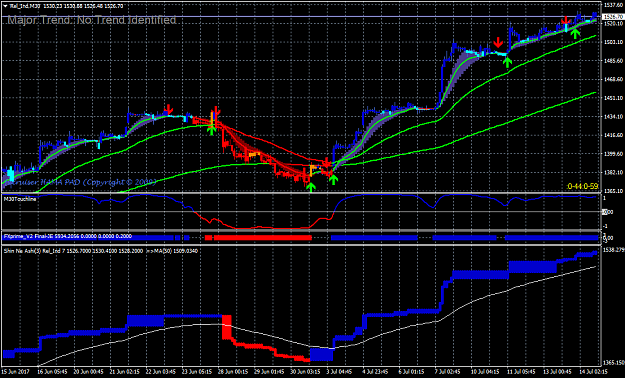Open the chart title dropdown triangle
Screen dimensions: 625x378
coord(4,6)
